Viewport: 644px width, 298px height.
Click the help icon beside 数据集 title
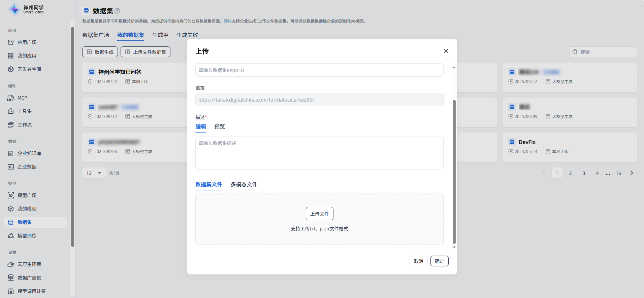(117, 11)
